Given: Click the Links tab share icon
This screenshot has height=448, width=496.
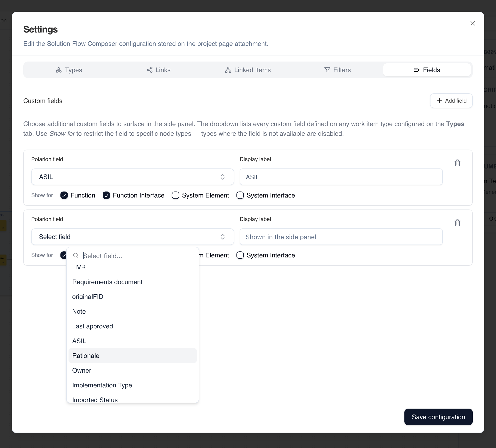Looking at the screenshot, I should (149, 70).
